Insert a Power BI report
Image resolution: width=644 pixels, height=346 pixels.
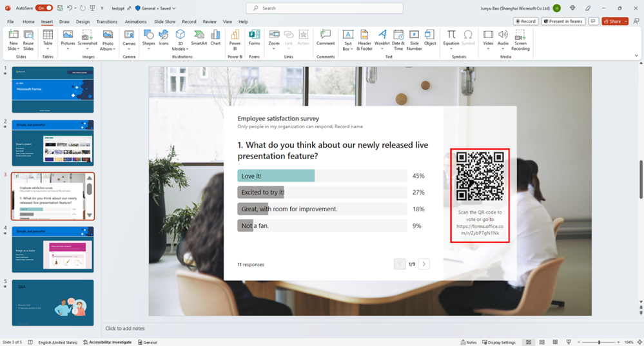(235, 40)
